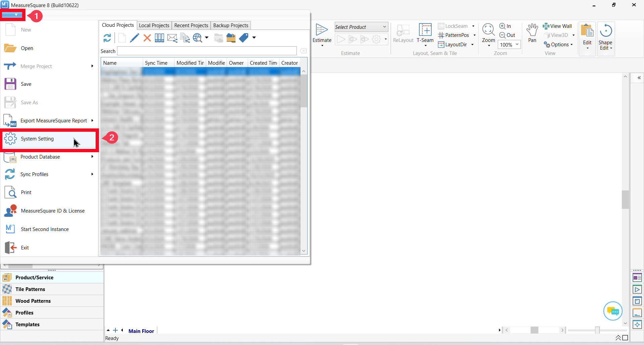
Task: Click the blue window panel icon in right sidebar
Action: (637, 301)
